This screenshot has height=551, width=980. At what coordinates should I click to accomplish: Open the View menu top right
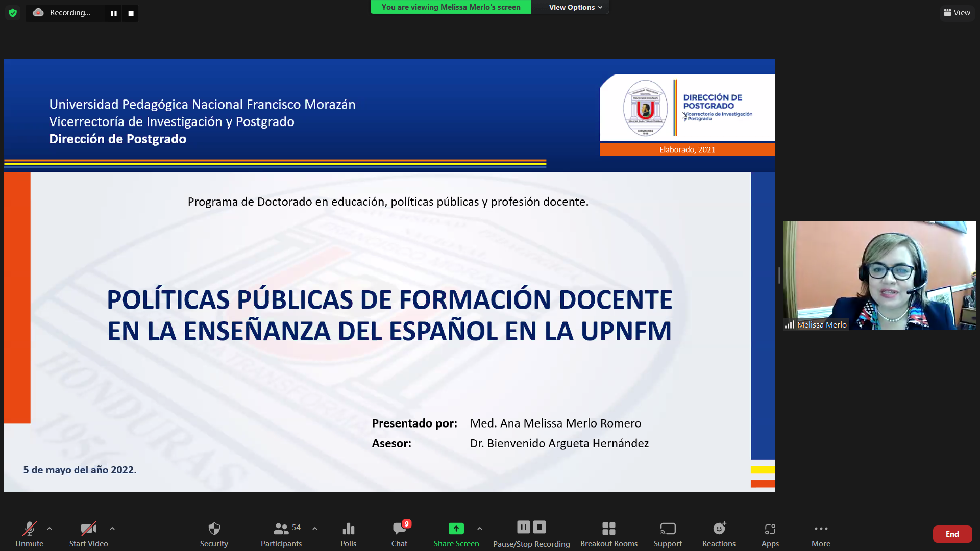click(x=957, y=12)
